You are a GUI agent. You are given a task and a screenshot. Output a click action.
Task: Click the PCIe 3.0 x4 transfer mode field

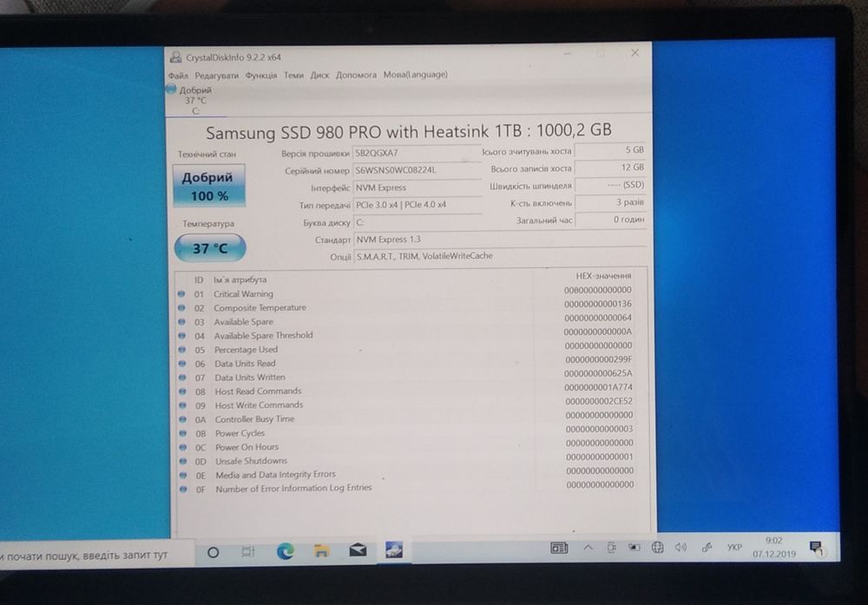coord(418,205)
